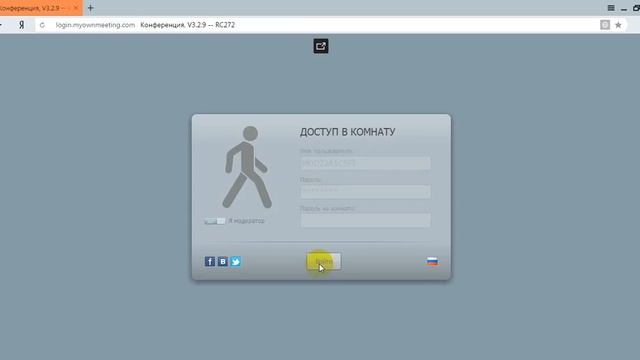Image resolution: width=640 pixels, height=360 pixels.
Task: Click the square icon left of bookmark star
Action: point(605,25)
